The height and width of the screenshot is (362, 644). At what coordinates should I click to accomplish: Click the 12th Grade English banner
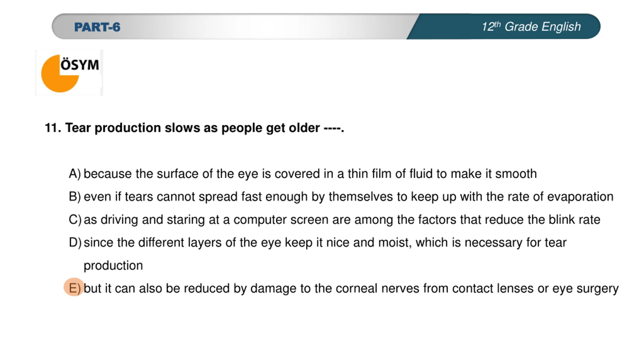[531, 27]
